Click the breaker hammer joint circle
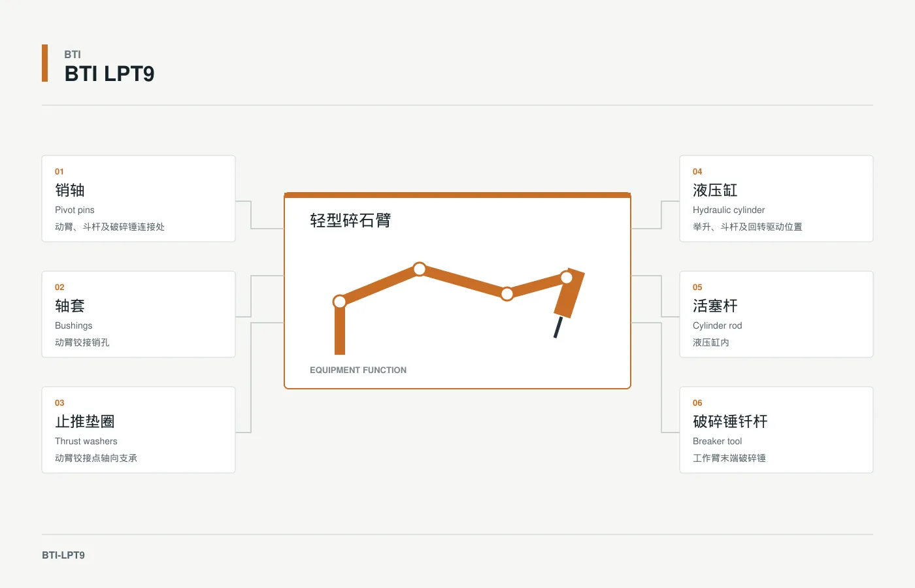Viewport: 915px width, 588px height. tap(567, 278)
